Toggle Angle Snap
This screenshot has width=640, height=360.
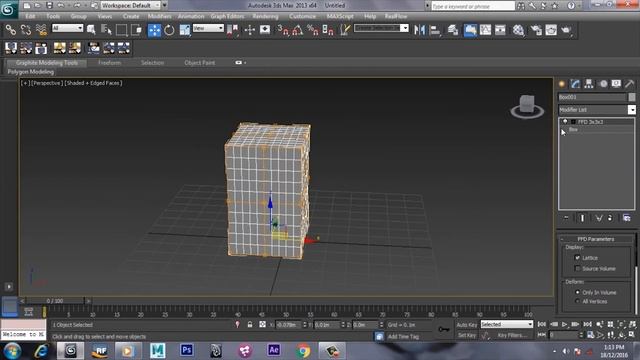click(x=298, y=30)
